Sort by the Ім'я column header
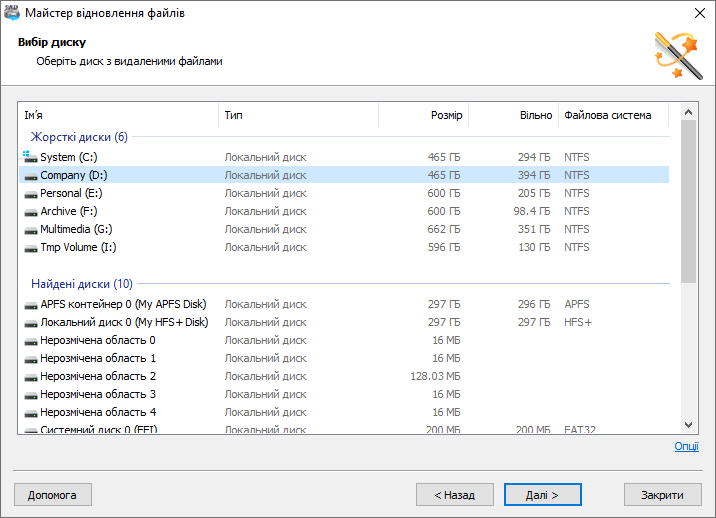This screenshot has height=518, width=716. coord(118,115)
